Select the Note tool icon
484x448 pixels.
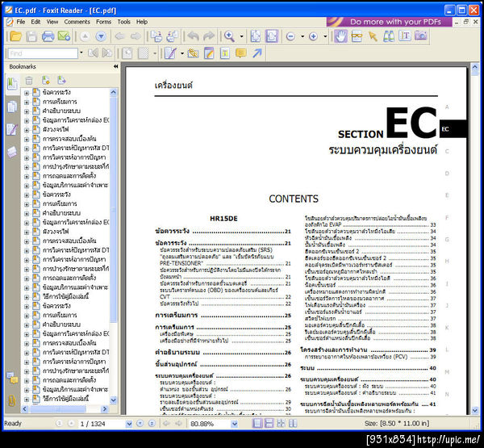point(209,53)
